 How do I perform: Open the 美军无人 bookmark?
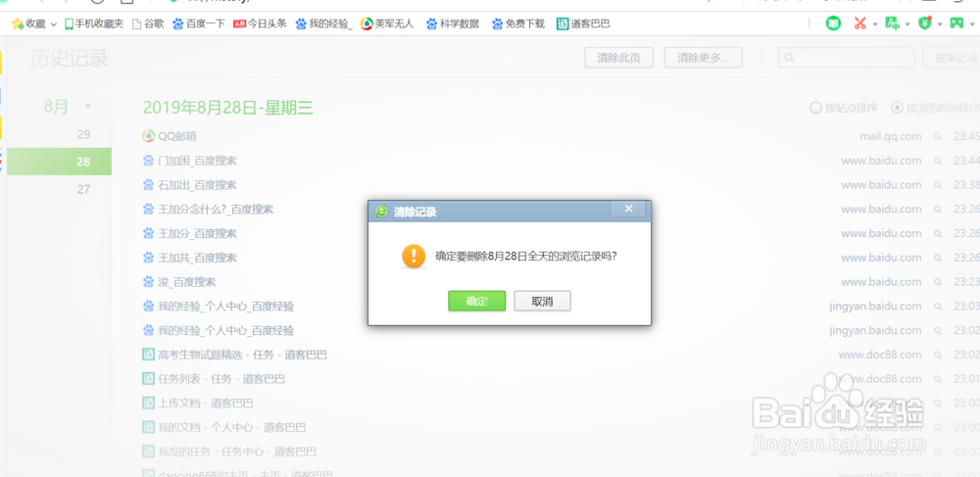[387, 24]
